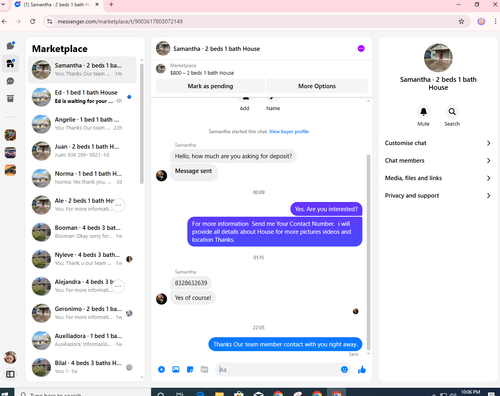This screenshot has width=500, height=396.
Task: Open Nyleve - 4 beds 3 bath conversation
Action: point(82,259)
